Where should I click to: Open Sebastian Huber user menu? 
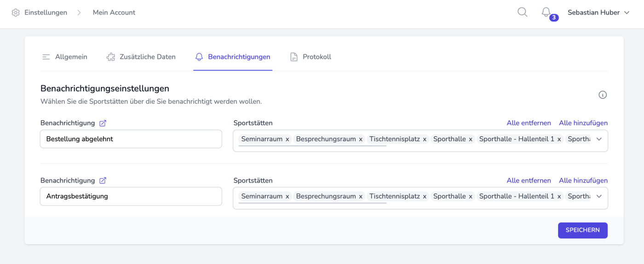[x=598, y=12]
